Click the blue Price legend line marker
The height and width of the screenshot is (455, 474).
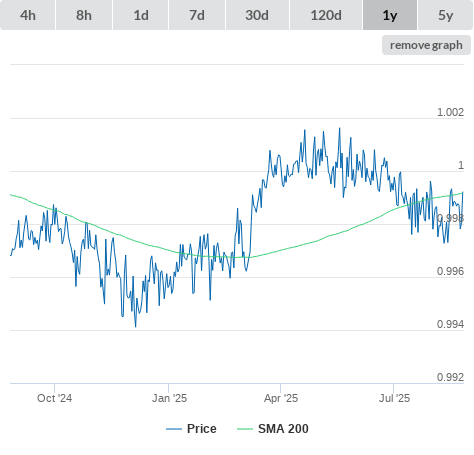(x=174, y=429)
